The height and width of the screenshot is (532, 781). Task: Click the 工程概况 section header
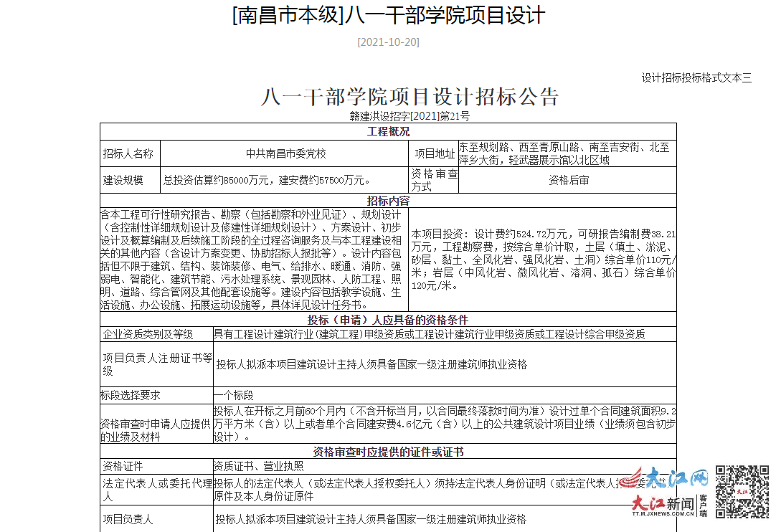[388, 131]
